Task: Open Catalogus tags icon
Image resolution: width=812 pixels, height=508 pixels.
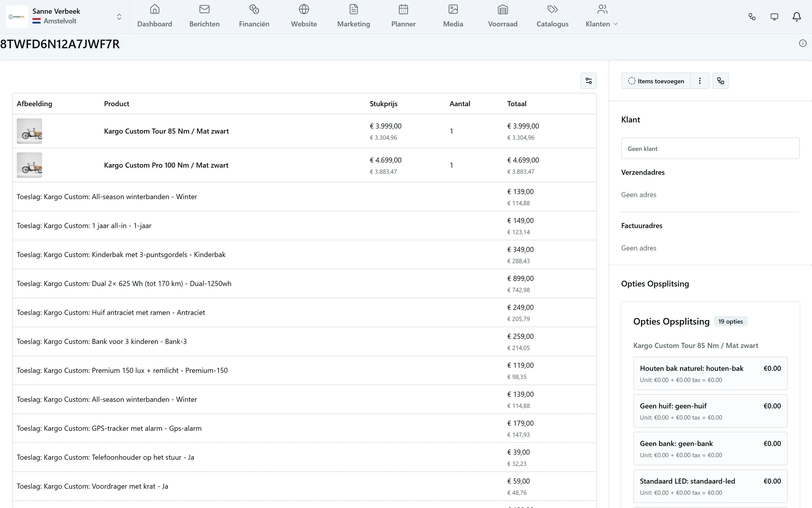Action: pyautogui.click(x=553, y=9)
